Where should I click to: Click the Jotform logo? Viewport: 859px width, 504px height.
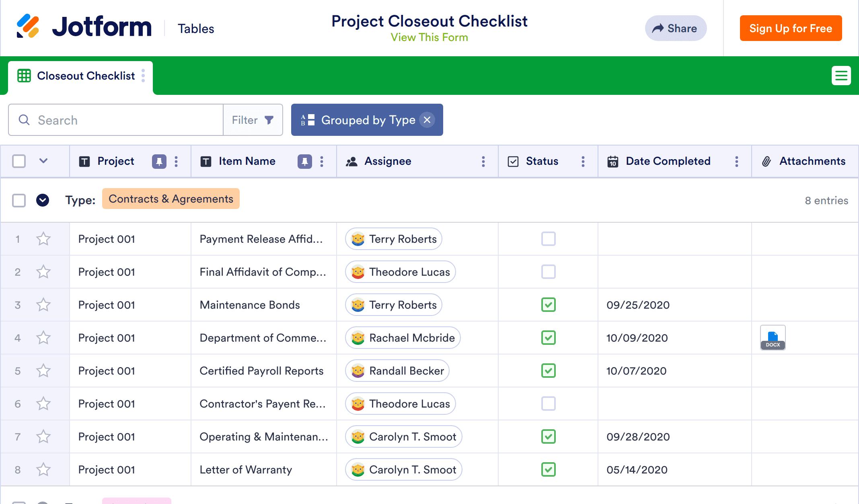(84, 27)
